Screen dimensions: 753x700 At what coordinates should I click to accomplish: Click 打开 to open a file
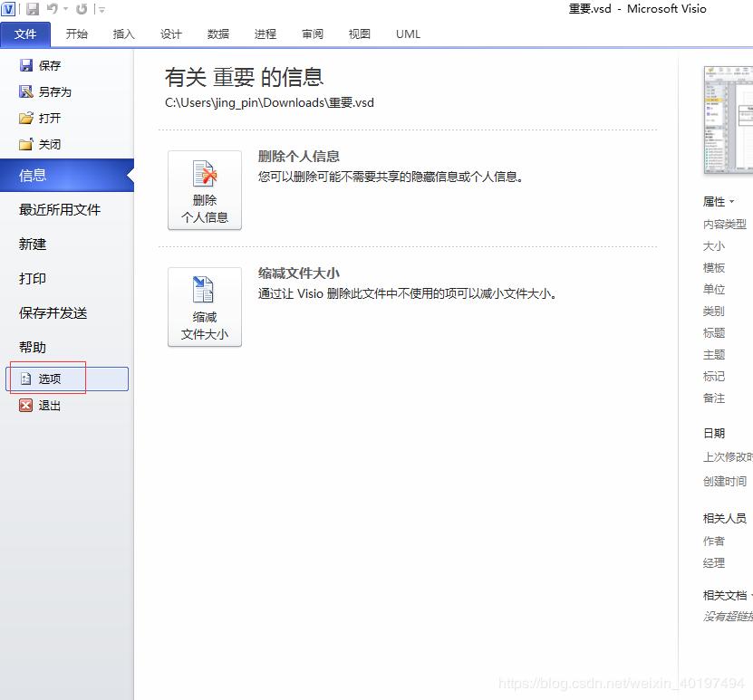(x=42, y=118)
